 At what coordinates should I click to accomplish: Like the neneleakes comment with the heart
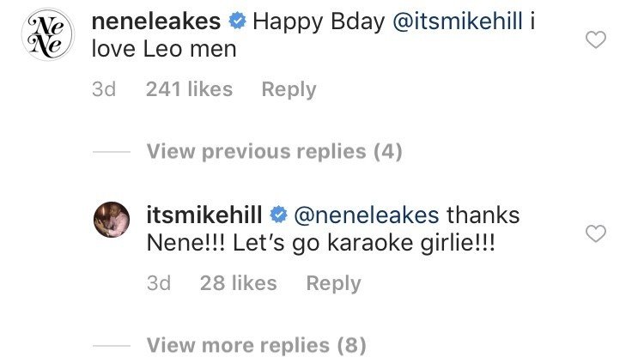click(595, 39)
